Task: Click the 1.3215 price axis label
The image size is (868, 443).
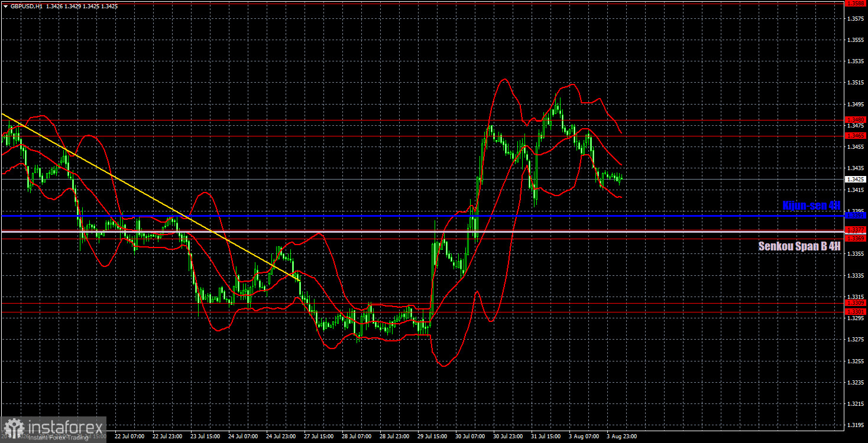Action: tap(856, 404)
